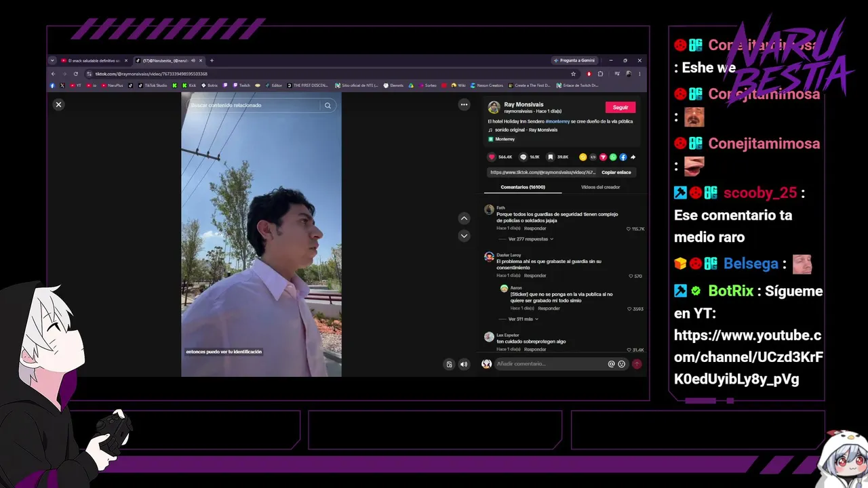
Task: Reload the page with refresh icon
Action: click(76, 74)
